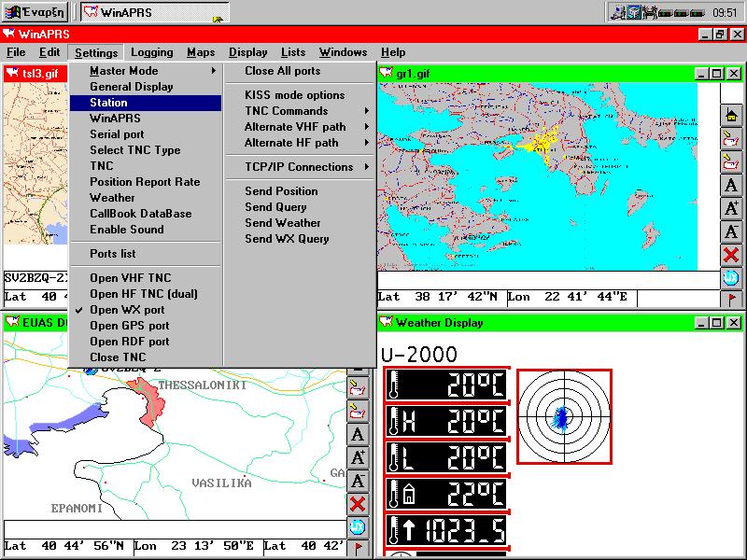Click Enable Sound in Settings menu
Screen dimensions: 747x560
click(146, 230)
